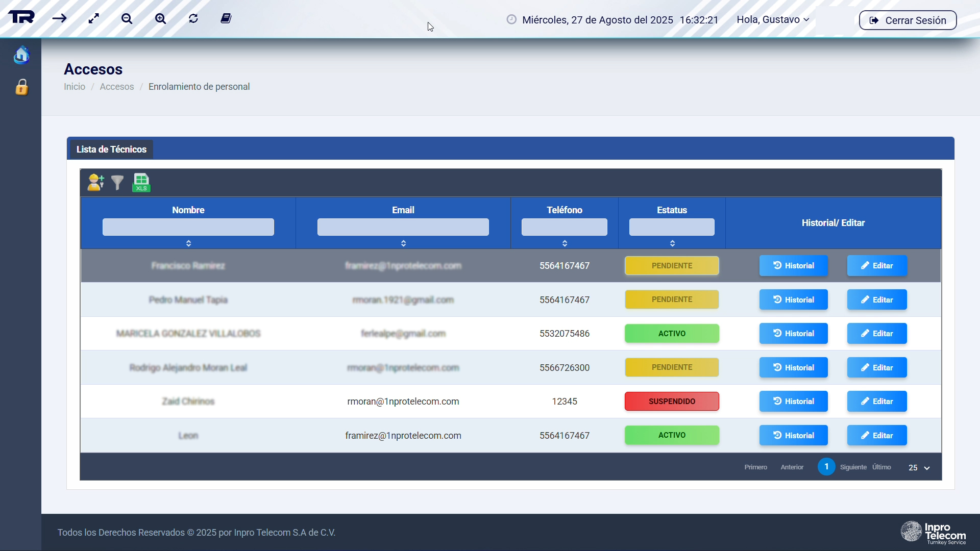Viewport: 980px width, 551px height.
Task: Edit the Pedro Manuel Tapia row
Action: 877,300
